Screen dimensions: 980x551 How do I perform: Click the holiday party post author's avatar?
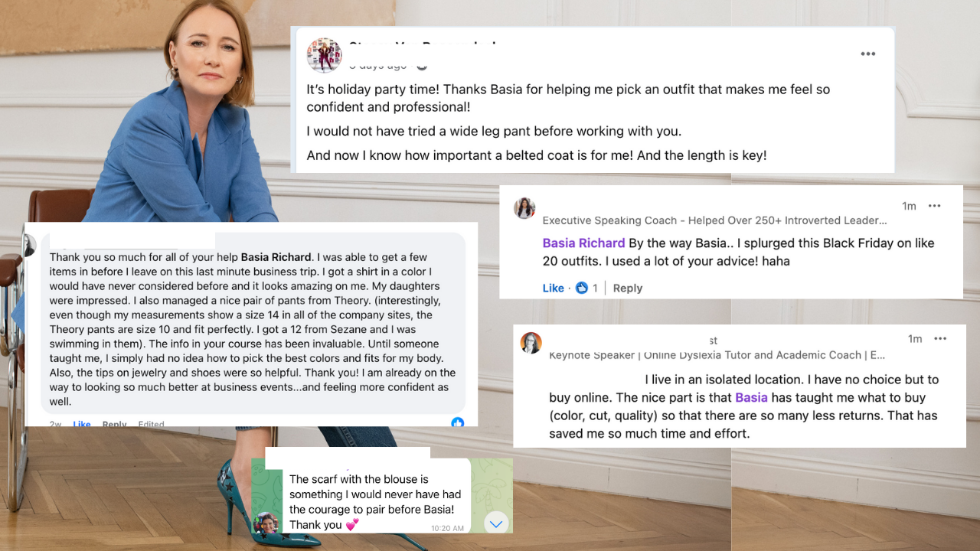324,55
